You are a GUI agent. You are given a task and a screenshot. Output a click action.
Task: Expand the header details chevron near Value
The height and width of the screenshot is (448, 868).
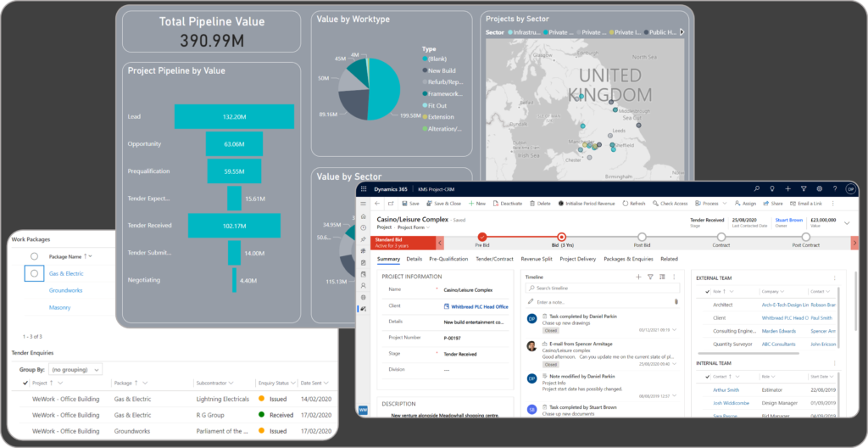(847, 223)
